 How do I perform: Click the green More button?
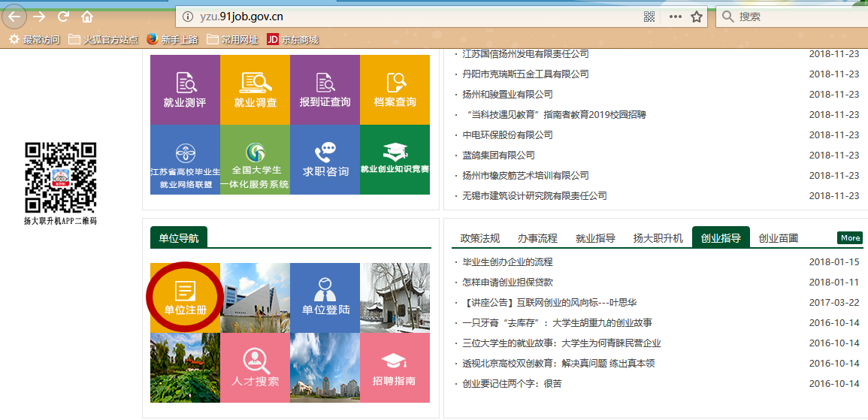click(850, 238)
